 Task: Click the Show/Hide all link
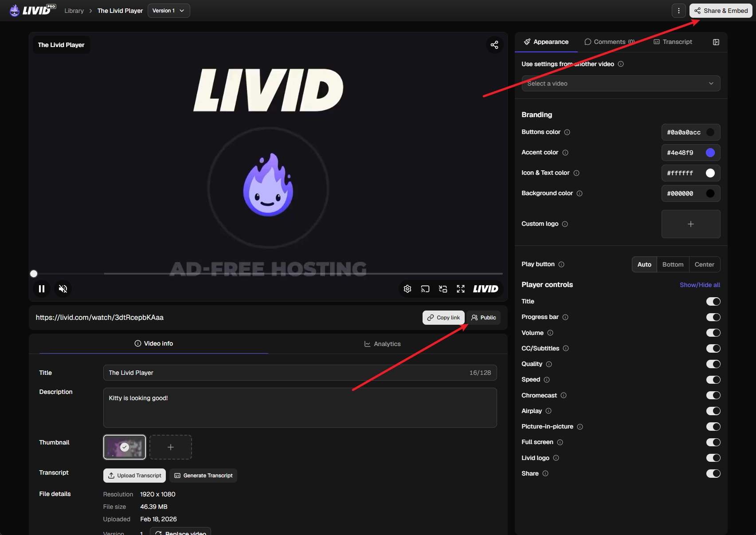click(700, 285)
